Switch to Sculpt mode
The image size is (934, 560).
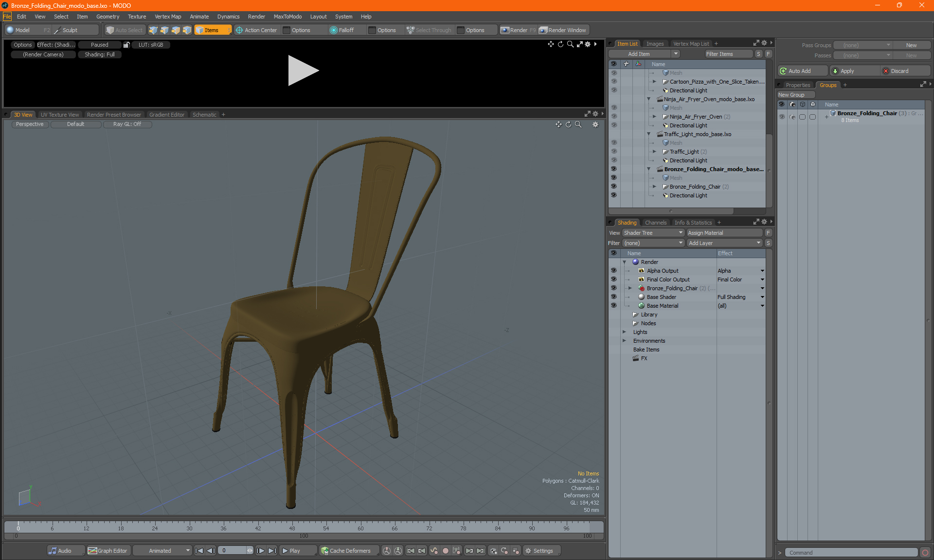click(x=75, y=30)
